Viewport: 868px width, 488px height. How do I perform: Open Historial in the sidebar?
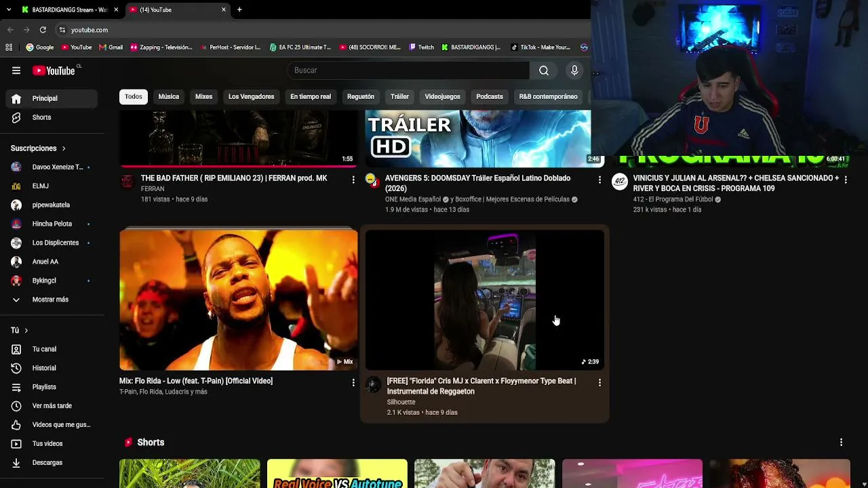52,368
